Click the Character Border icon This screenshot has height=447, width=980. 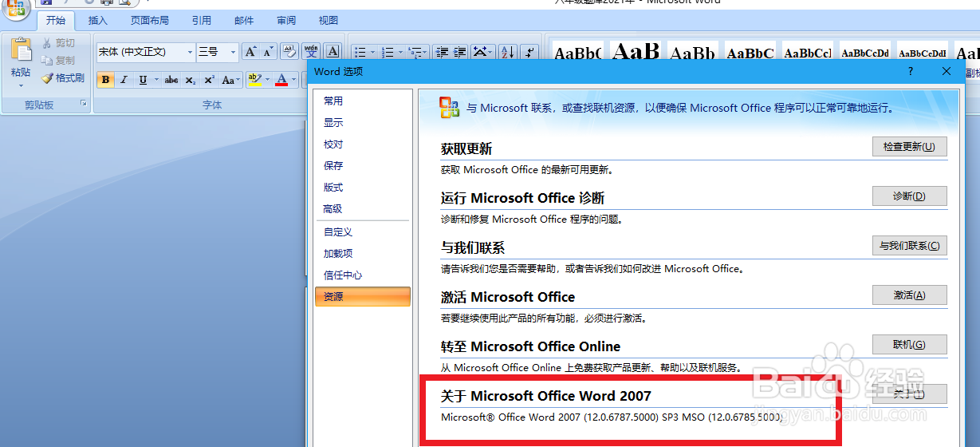point(333,52)
